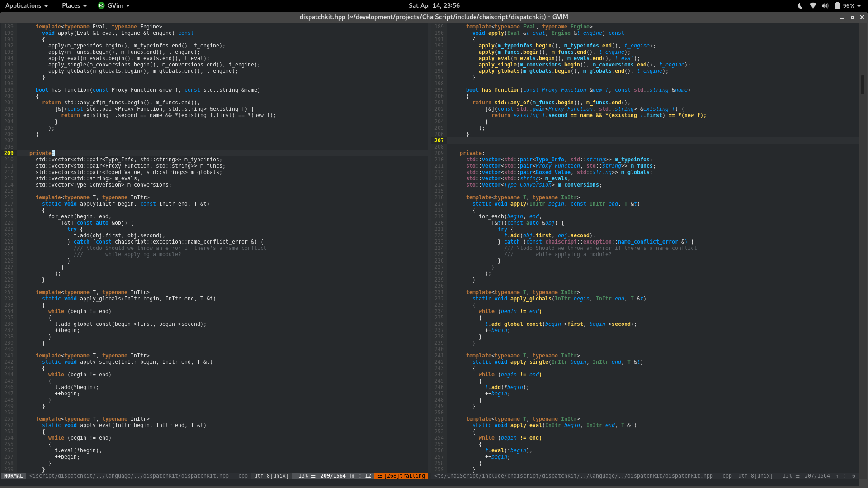Open the clock calendar Sat Apr 14
The width and height of the screenshot is (868, 488).
[x=434, y=5]
